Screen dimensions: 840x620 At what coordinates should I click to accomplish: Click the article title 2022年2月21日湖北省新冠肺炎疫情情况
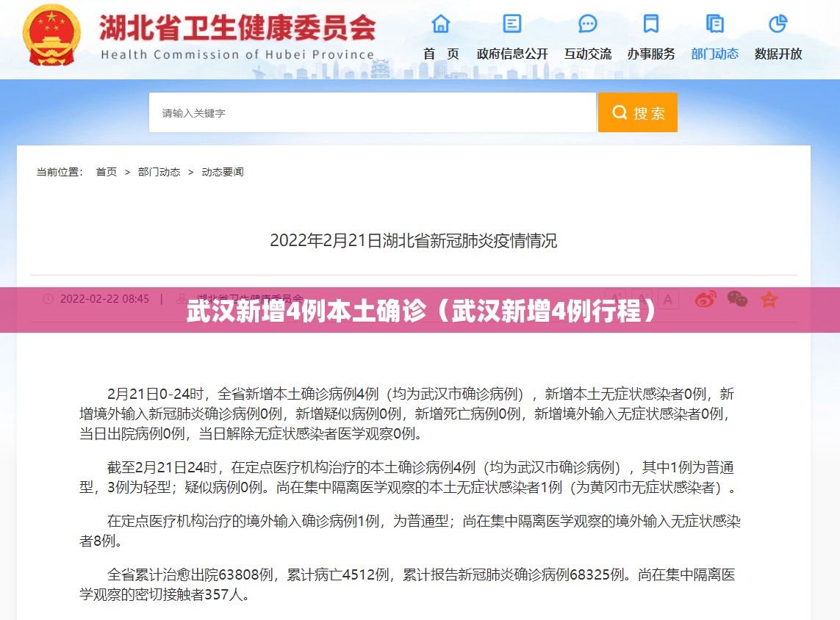coord(414,241)
